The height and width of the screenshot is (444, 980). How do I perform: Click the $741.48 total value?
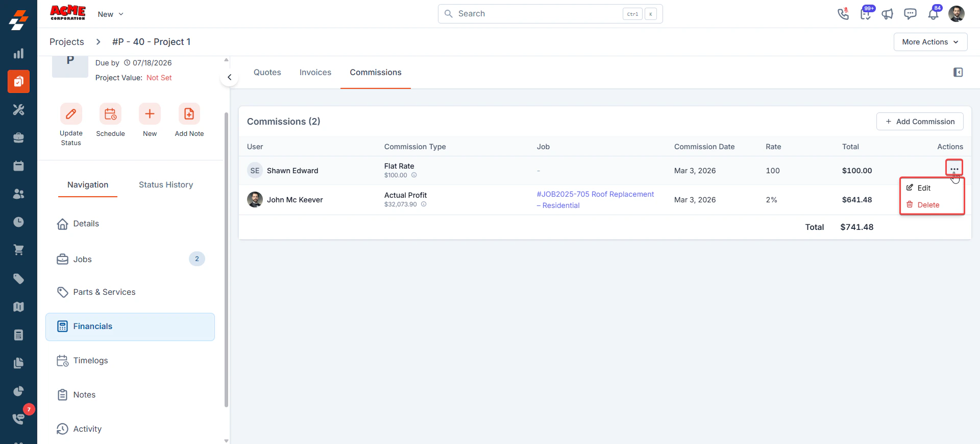[x=856, y=227]
